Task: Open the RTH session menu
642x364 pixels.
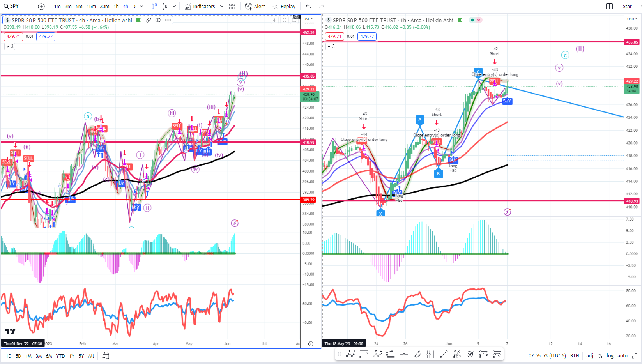Action: (x=574, y=356)
